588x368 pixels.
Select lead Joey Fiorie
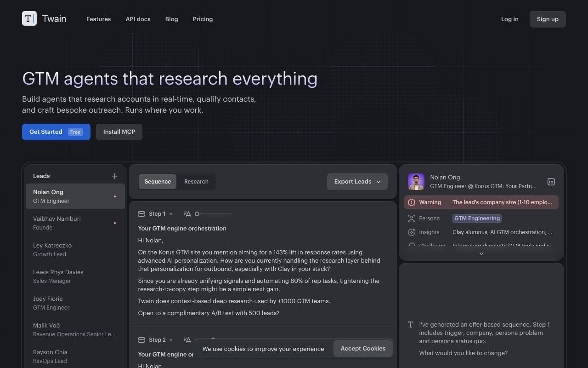[x=75, y=303]
